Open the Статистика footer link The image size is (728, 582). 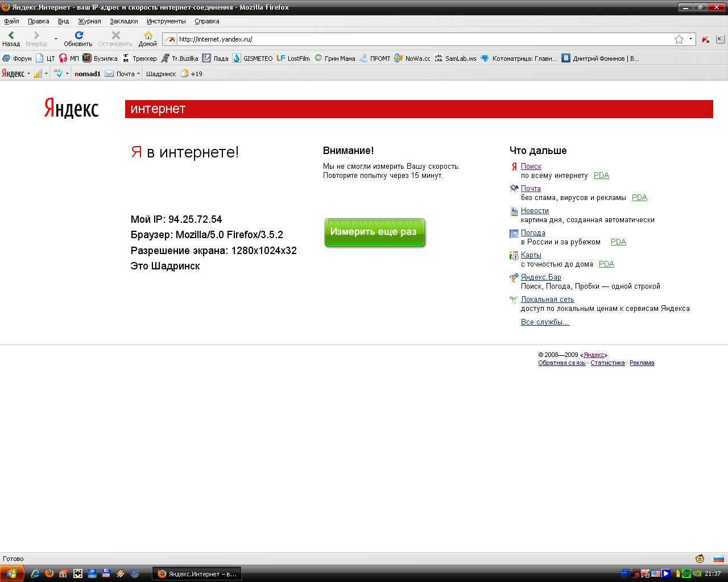(x=607, y=363)
